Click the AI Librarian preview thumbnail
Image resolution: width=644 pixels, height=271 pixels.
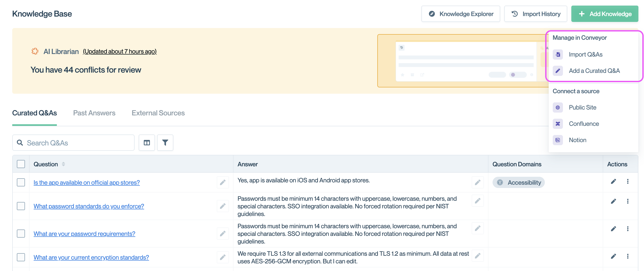click(463, 61)
